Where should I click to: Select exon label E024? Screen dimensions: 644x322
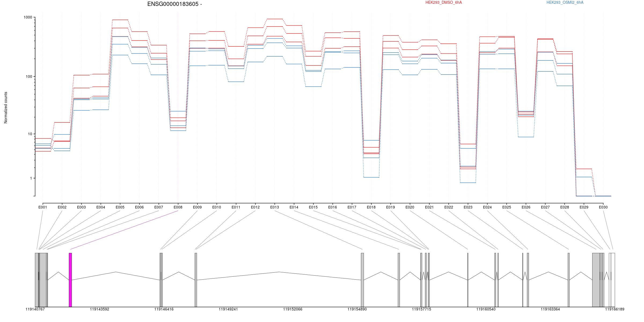pyautogui.click(x=487, y=207)
